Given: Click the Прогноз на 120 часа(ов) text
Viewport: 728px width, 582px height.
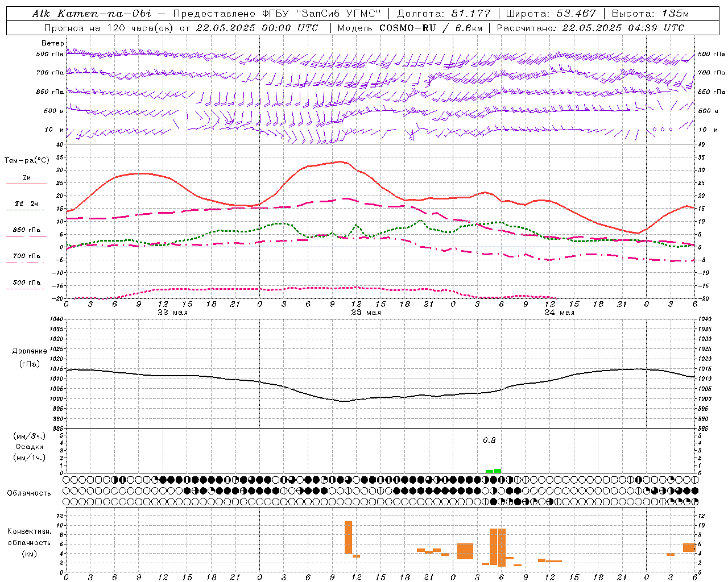Looking at the screenshot, I should click(x=109, y=28).
